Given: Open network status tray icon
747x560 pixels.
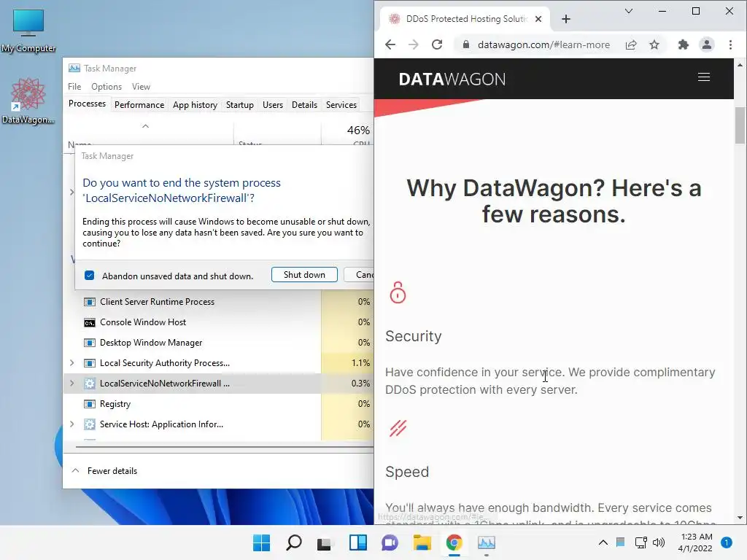Looking at the screenshot, I should (640, 542).
